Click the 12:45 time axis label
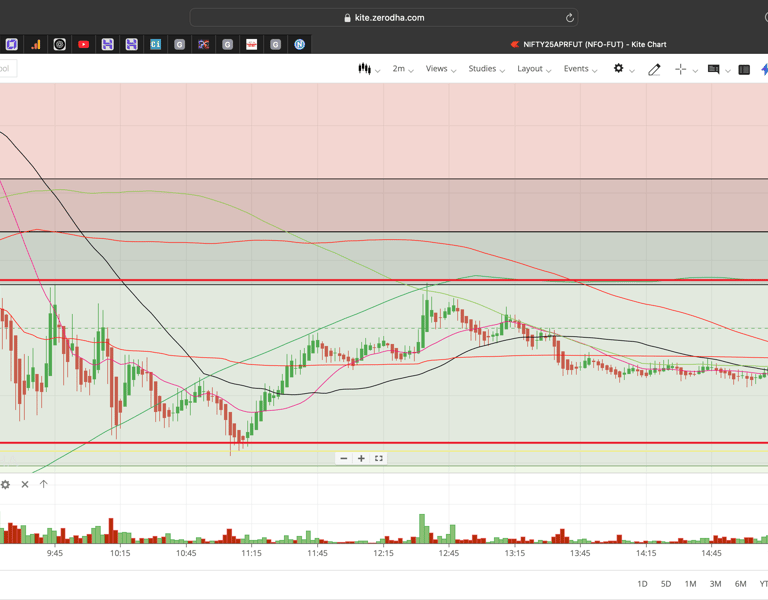This screenshot has height=600, width=768. (x=449, y=553)
